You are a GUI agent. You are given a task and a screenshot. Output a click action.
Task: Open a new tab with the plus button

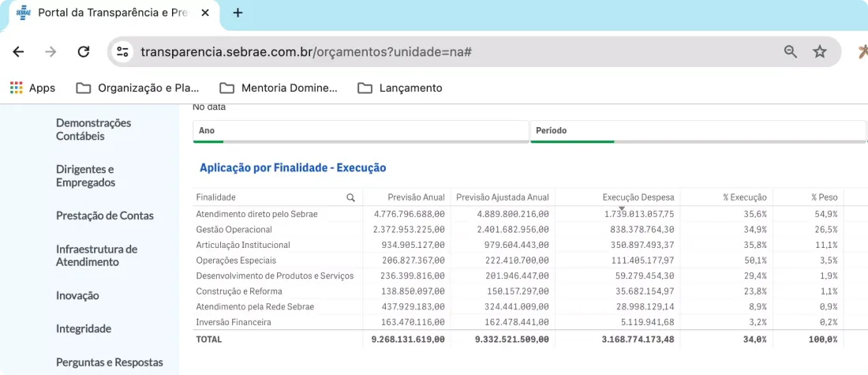tap(238, 13)
